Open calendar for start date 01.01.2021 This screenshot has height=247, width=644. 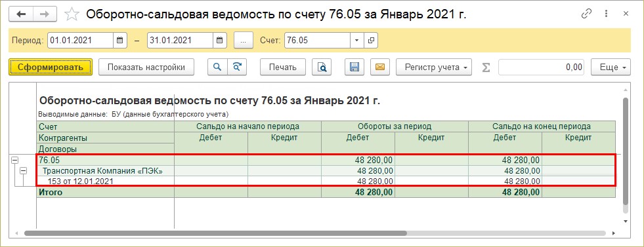[119, 41]
